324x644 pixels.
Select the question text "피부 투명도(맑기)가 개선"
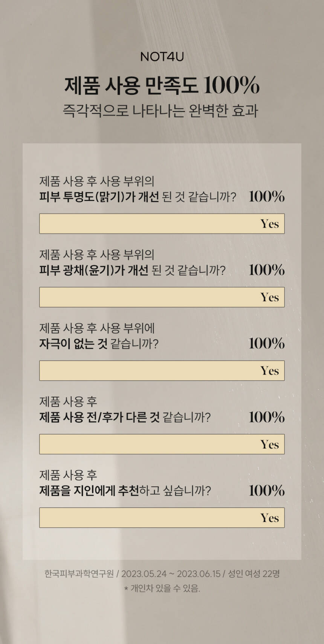(x=99, y=197)
